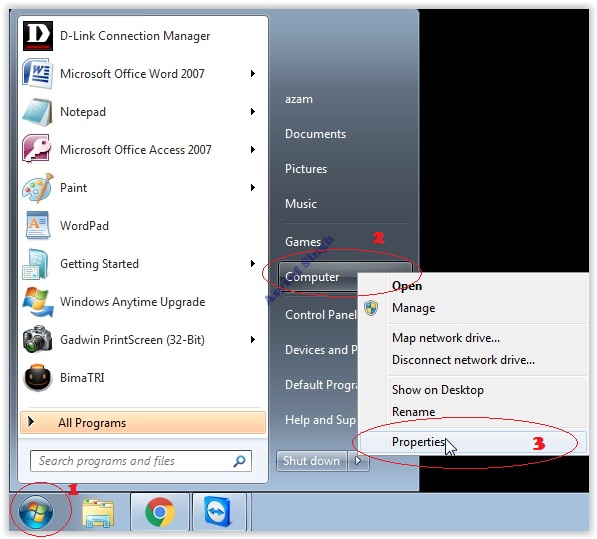Launch Gadwin PrintScreen (32-Bit) by its label
The width and height of the screenshot is (597, 539).
(x=132, y=340)
